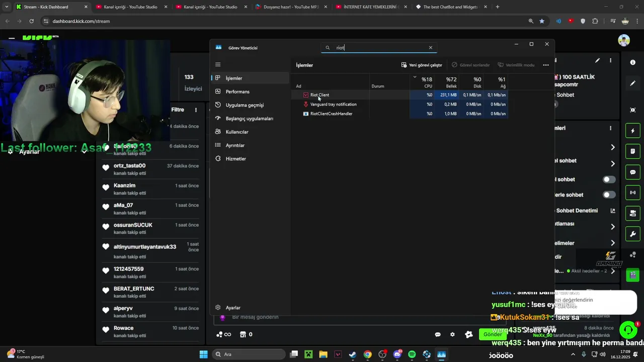Viewport: 644px width, 362px height.
Task: Switch to İNTERNET KAFE YEMEKLERİNİ browser tab
Action: coord(371,7)
